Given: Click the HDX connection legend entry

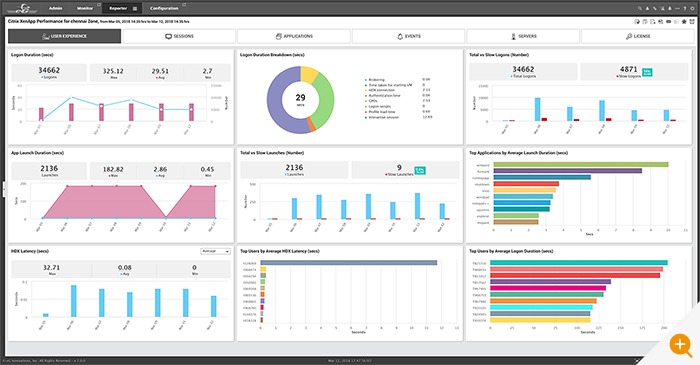Looking at the screenshot, I should (x=379, y=91).
